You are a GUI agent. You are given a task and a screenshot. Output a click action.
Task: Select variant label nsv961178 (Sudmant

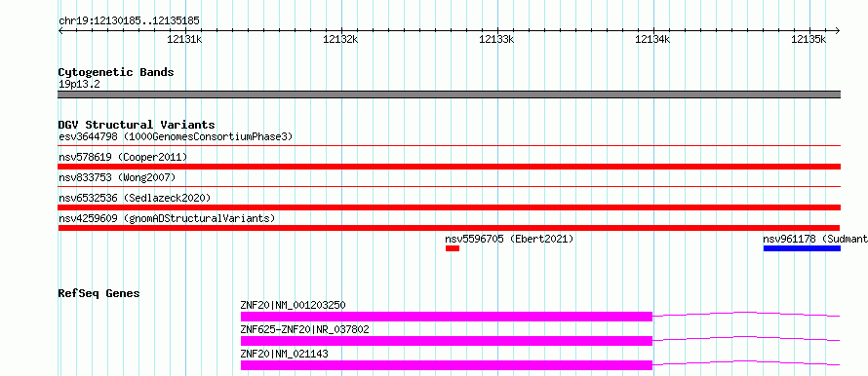coord(815,239)
